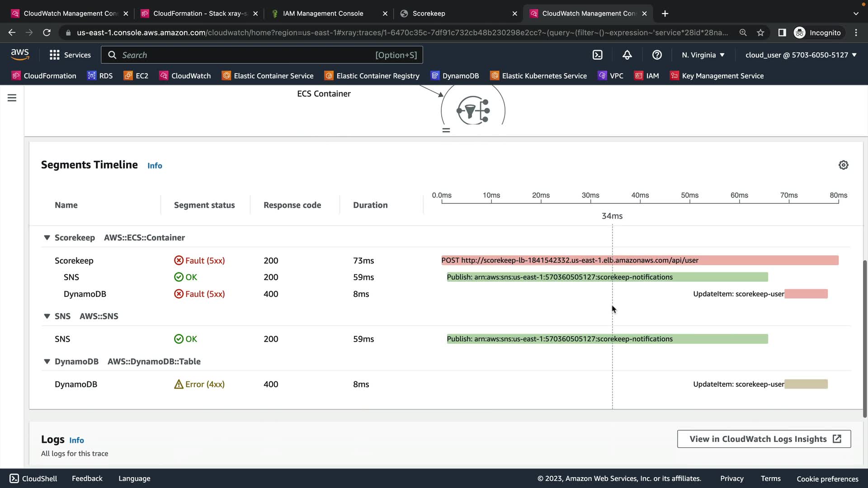Collapse the SNS AWS::SNS group

47,316
